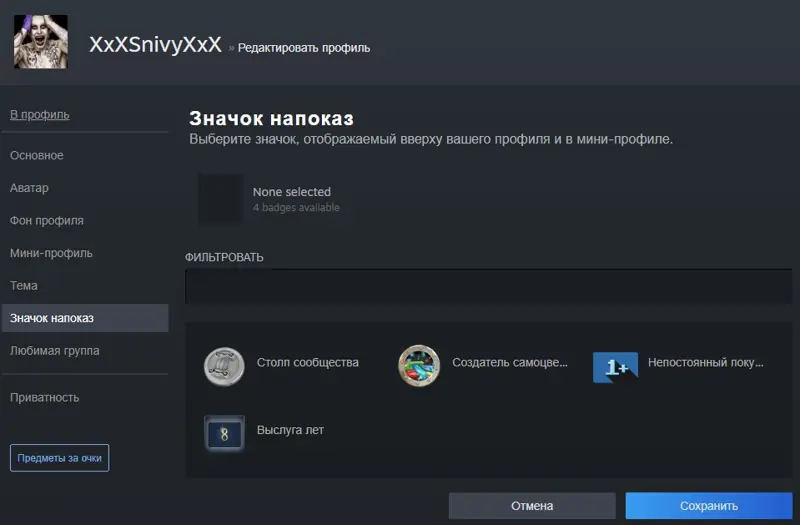Follow the В профиль link
Screen dimensions: 800x525
tap(39, 114)
